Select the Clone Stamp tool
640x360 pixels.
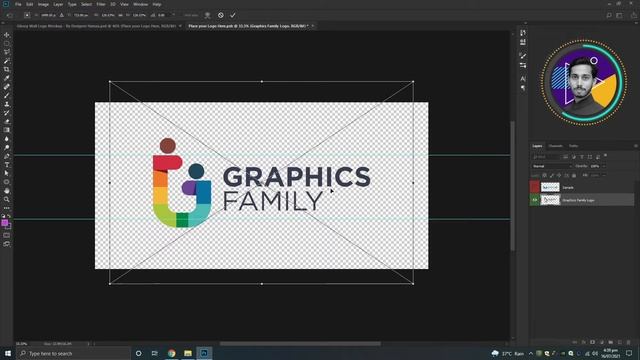(7, 104)
